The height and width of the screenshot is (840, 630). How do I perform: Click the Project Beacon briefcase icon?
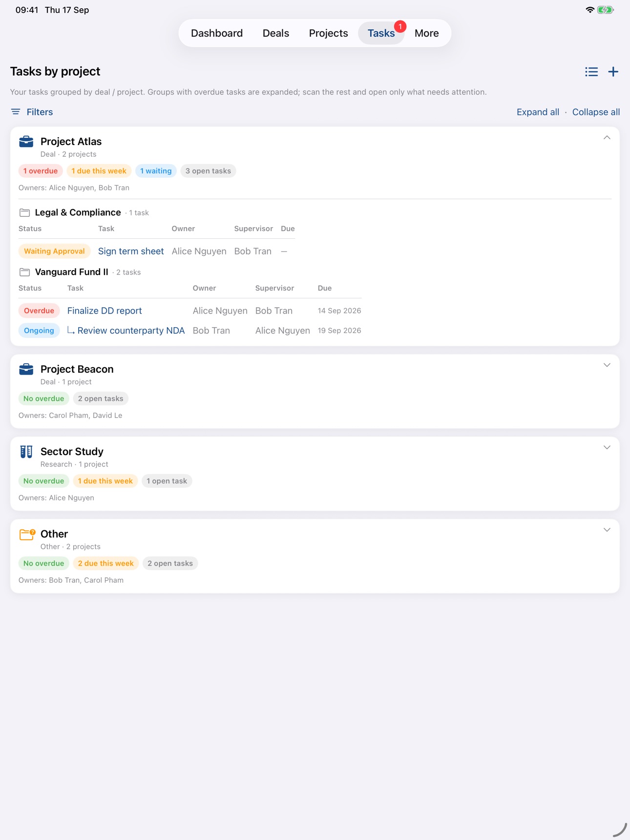click(x=26, y=369)
